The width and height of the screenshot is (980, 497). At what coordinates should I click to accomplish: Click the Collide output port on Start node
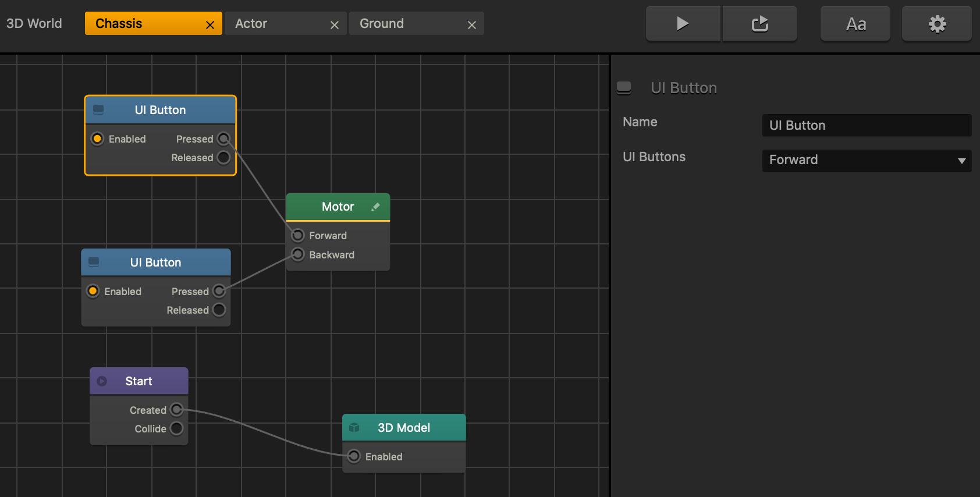(176, 429)
